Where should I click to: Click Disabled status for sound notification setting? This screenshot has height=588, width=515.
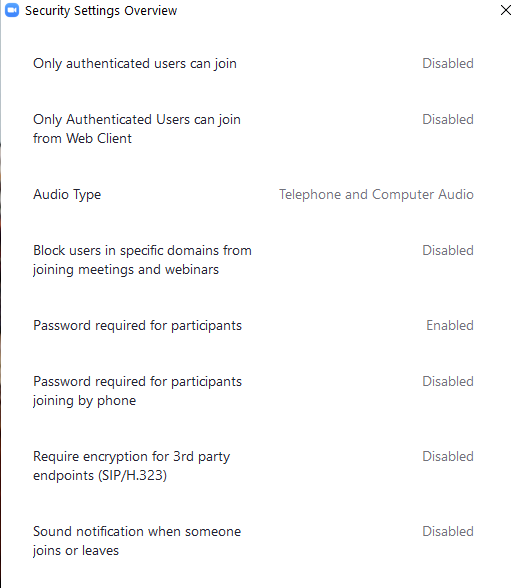pyautogui.click(x=448, y=531)
